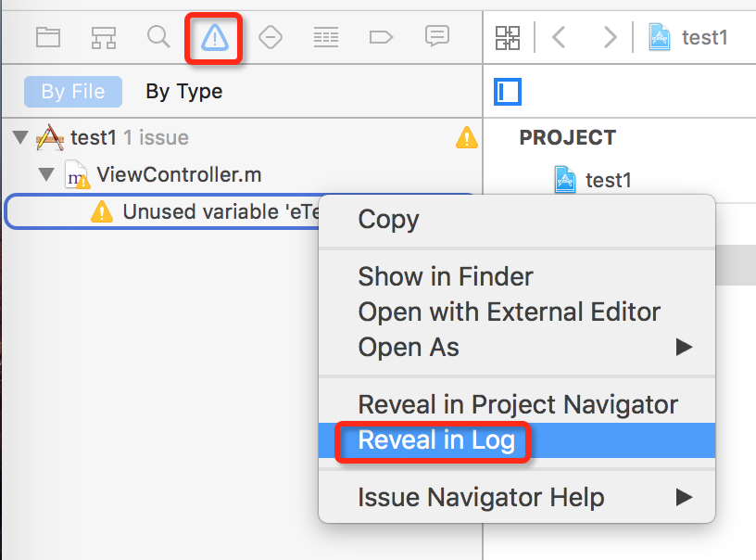Open the Find navigator magnifying glass
Screen dimensions: 756x560
click(158, 37)
